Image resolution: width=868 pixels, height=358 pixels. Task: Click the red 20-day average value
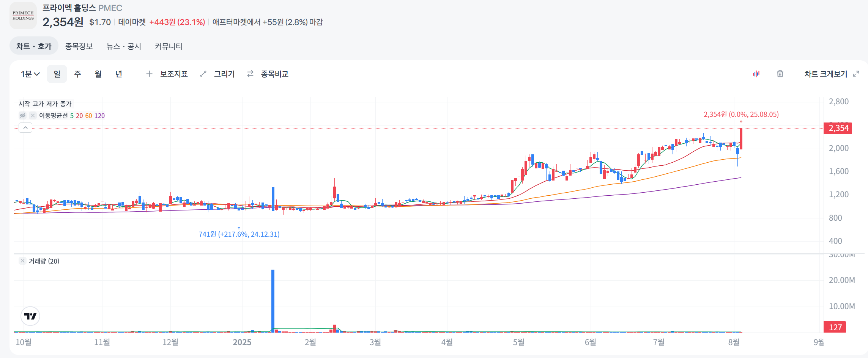tap(79, 116)
